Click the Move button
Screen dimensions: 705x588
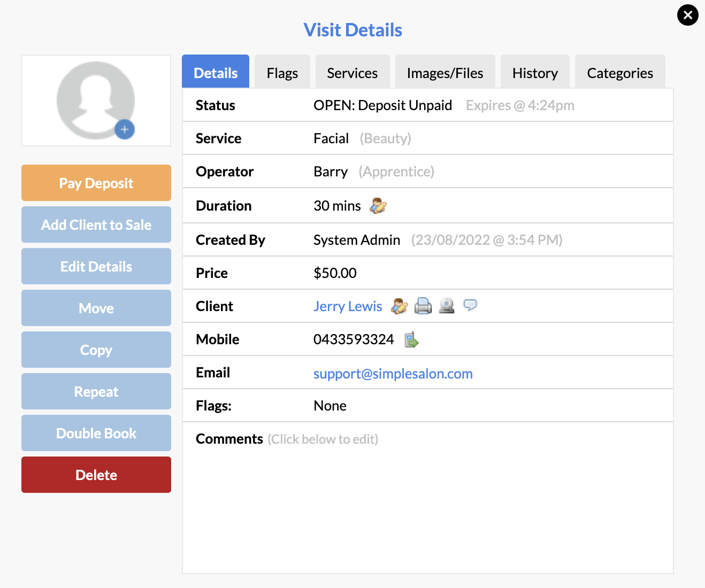coord(96,308)
